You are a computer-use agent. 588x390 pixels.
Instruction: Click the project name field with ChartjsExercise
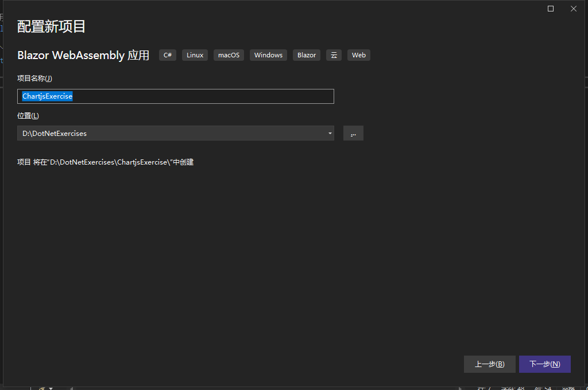pyautogui.click(x=176, y=96)
